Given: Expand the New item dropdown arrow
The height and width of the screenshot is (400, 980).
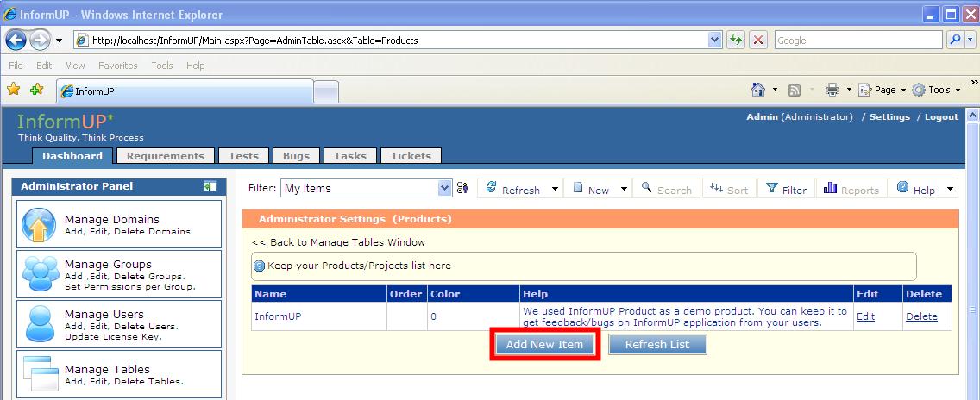Looking at the screenshot, I should (624, 190).
